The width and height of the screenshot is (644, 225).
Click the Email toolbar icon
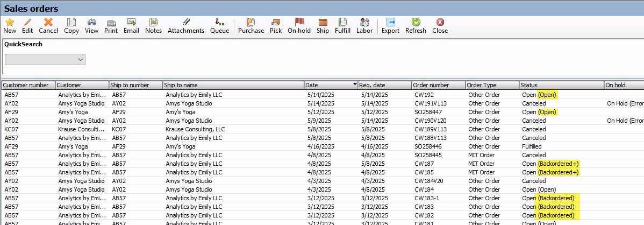(x=131, y=22)
